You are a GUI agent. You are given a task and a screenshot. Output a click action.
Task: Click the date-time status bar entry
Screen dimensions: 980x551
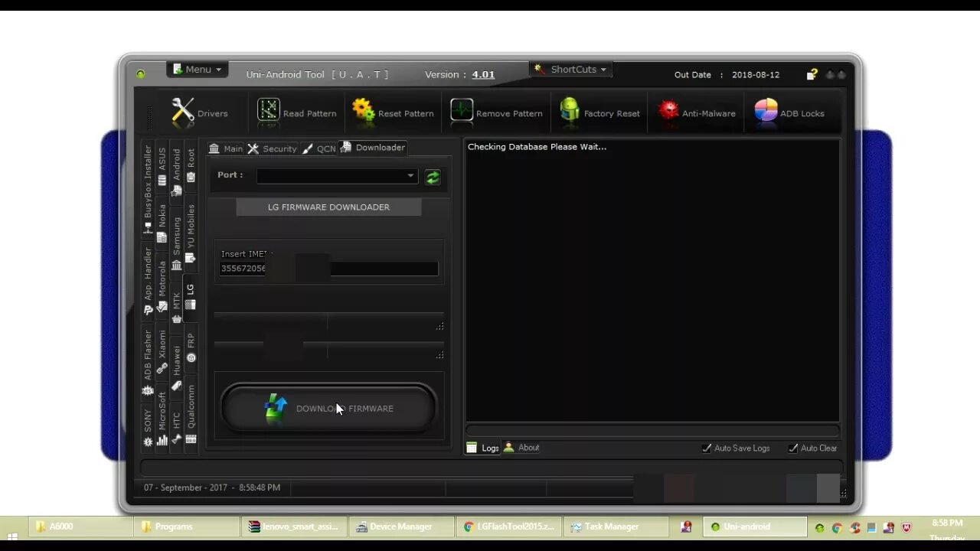coord(212,487)
